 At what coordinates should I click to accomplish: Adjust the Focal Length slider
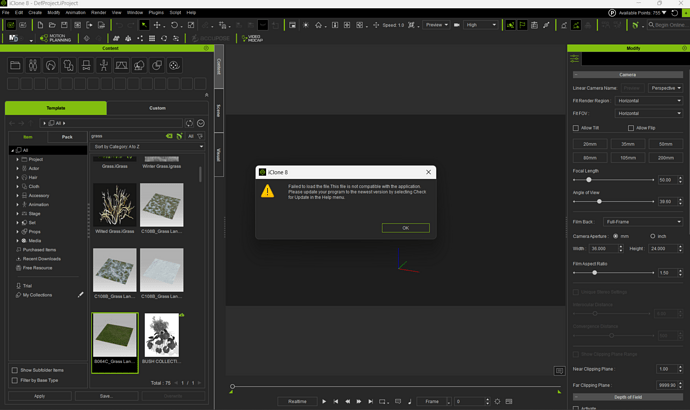(x=589, y=180)
